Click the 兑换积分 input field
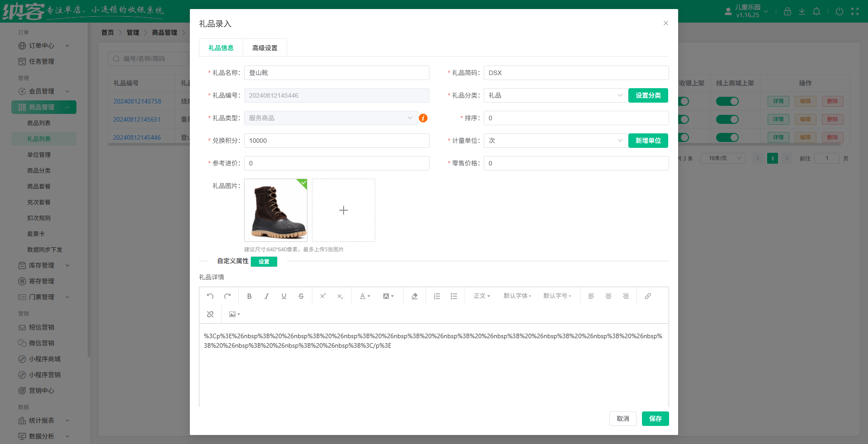This screenshot has height=444, width=868. [x=336, y=141]
